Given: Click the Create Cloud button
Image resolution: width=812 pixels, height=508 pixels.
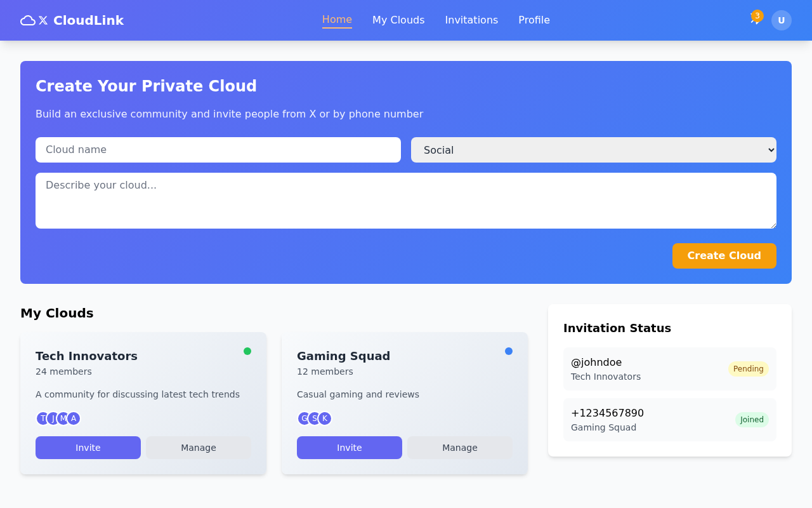Looking at the screenshot, I should click(724, 256).
